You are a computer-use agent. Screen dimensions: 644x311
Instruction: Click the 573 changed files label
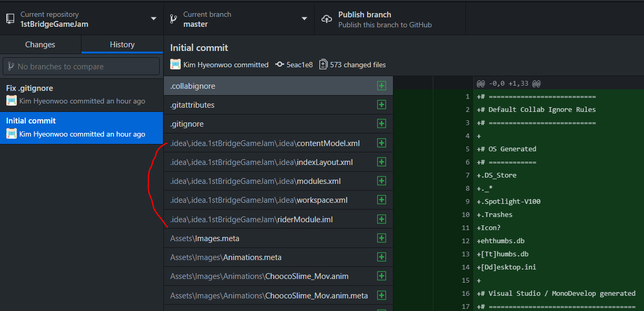click(x=358, y=65)
